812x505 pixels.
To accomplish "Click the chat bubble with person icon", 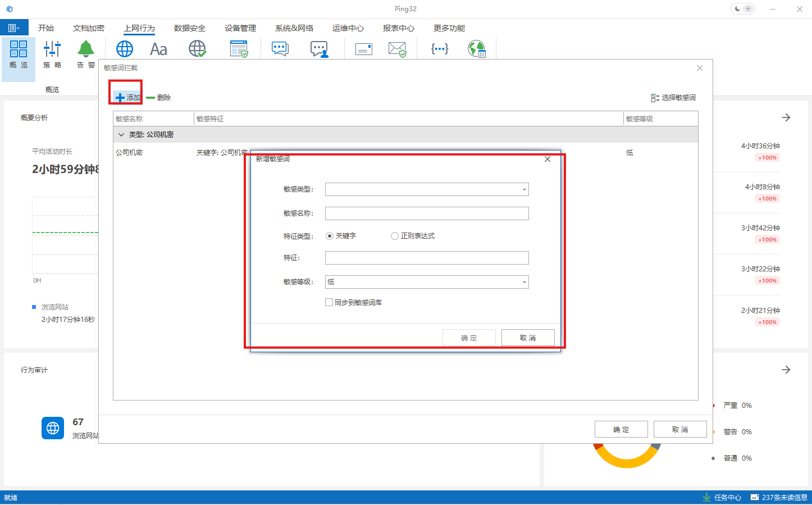I will click(x=319, y=49).
